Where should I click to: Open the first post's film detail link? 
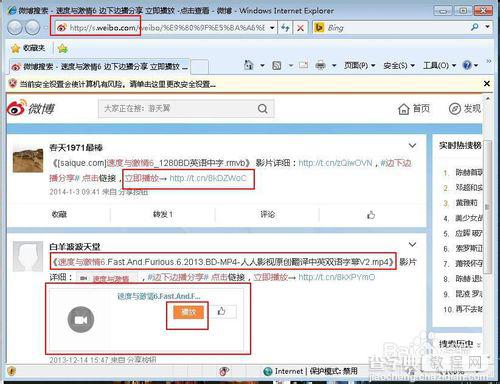[335, 163]
